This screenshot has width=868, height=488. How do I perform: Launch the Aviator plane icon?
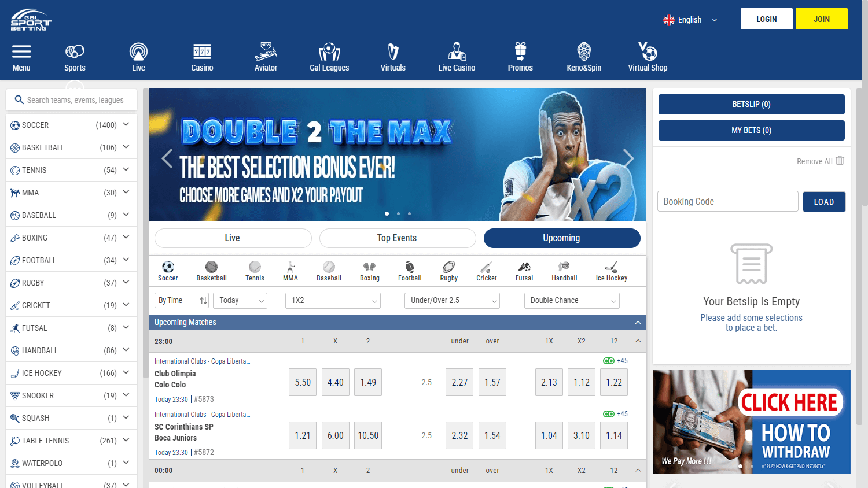(266, 51)
